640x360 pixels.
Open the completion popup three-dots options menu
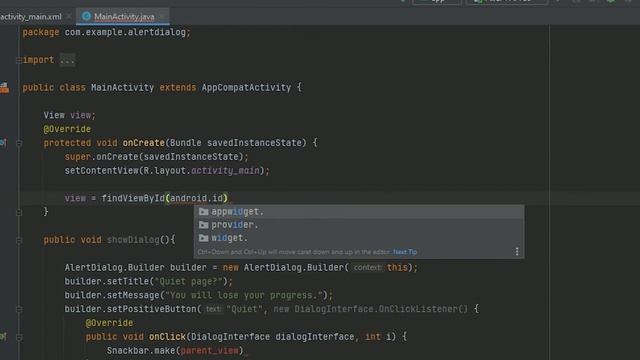point(517,251)
